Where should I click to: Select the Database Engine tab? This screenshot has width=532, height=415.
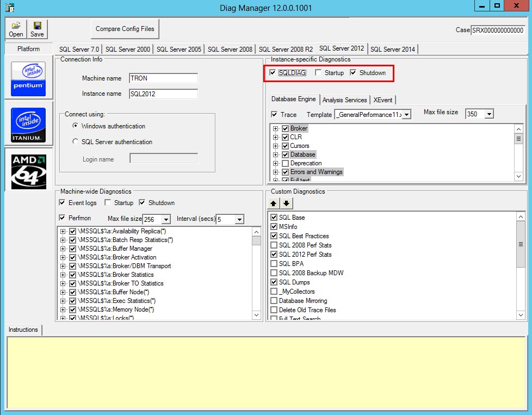(294, 99)
